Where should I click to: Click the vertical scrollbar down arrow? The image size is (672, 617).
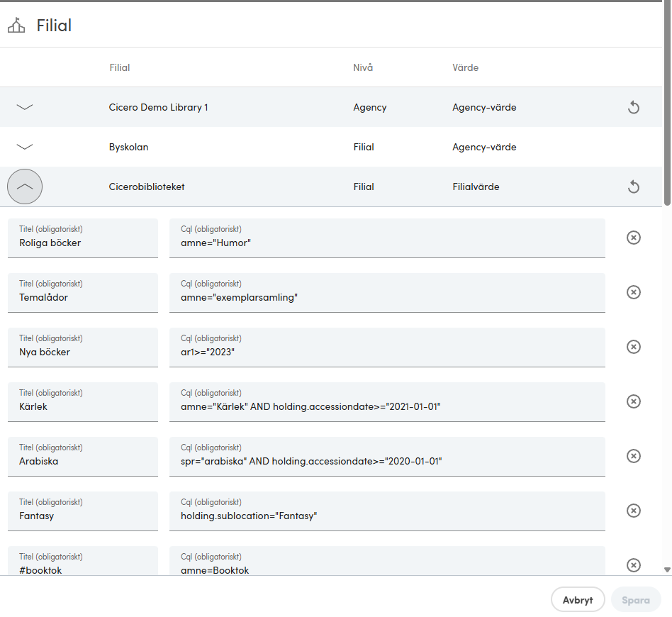(x=667, y=569)
